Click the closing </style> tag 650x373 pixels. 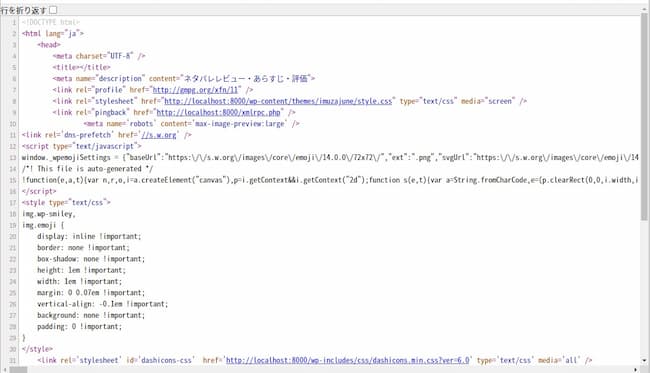[x=37, y=349]
